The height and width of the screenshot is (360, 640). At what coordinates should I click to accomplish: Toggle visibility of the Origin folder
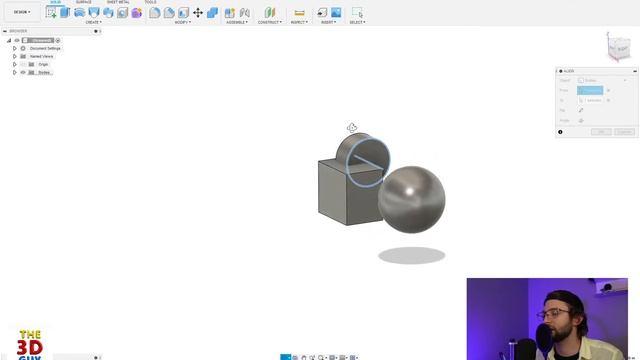click(x=23, y=64)
